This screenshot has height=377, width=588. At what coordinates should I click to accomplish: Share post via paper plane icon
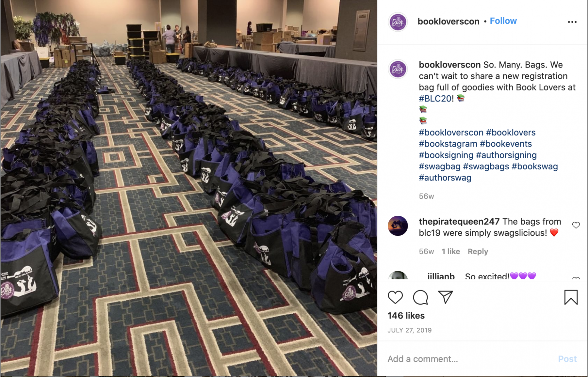[x=446, y=297]
